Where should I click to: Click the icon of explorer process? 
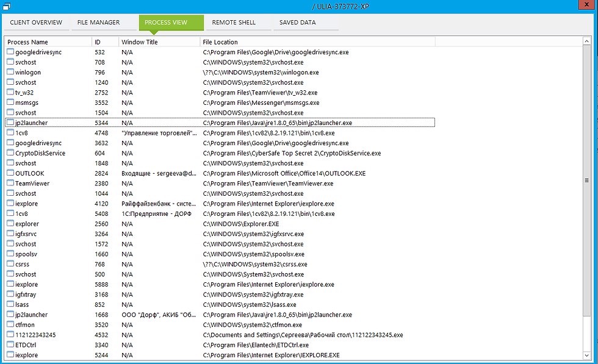pos(10,224)
